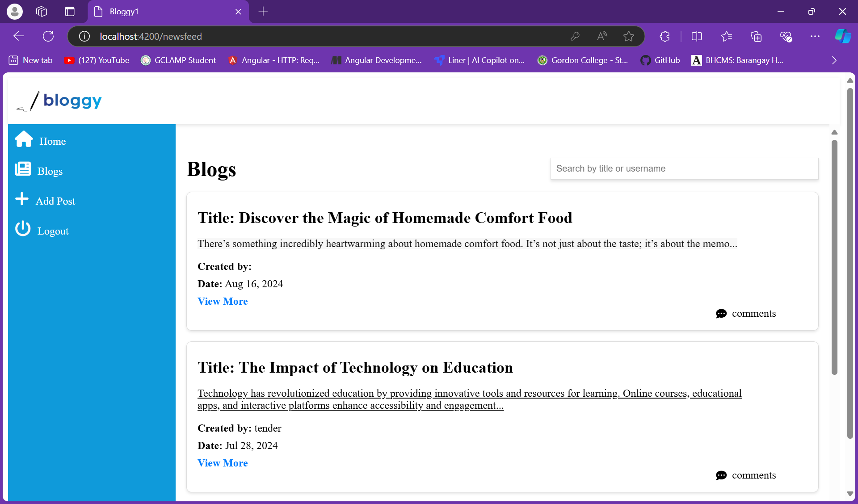Open the (127) YouTube bookmark
The image size is (858, 504).
coord(97,60)
